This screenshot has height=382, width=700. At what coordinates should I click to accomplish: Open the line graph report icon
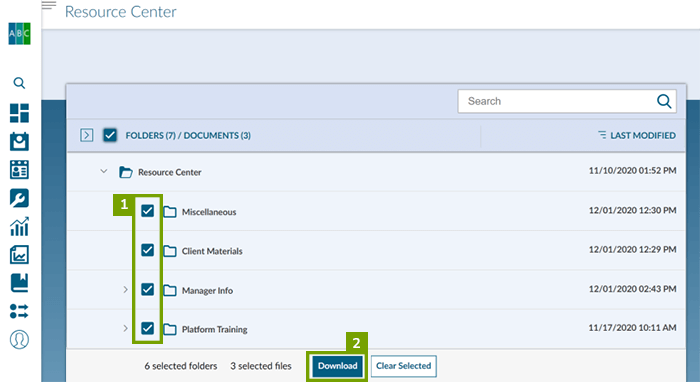tap(19, 254)
